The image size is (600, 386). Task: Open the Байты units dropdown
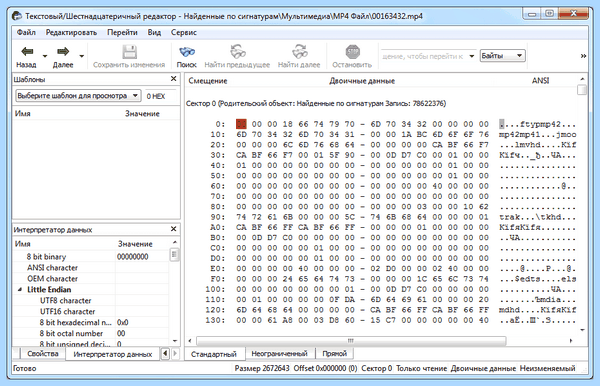pyautogui.click(x=502, y=56)
